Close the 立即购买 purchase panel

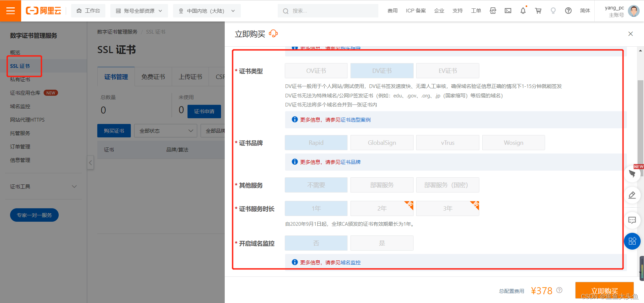(x=631, y=34)
